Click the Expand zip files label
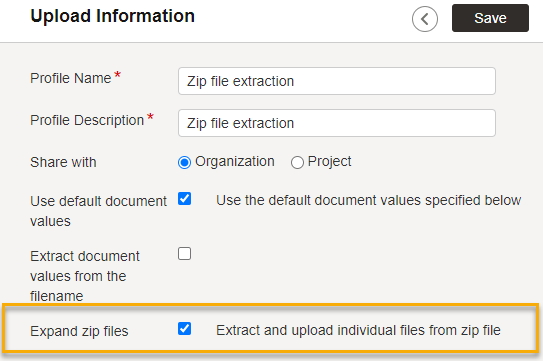Image resolution: width=543 pixels, height=361 pixels. (79, 331)
